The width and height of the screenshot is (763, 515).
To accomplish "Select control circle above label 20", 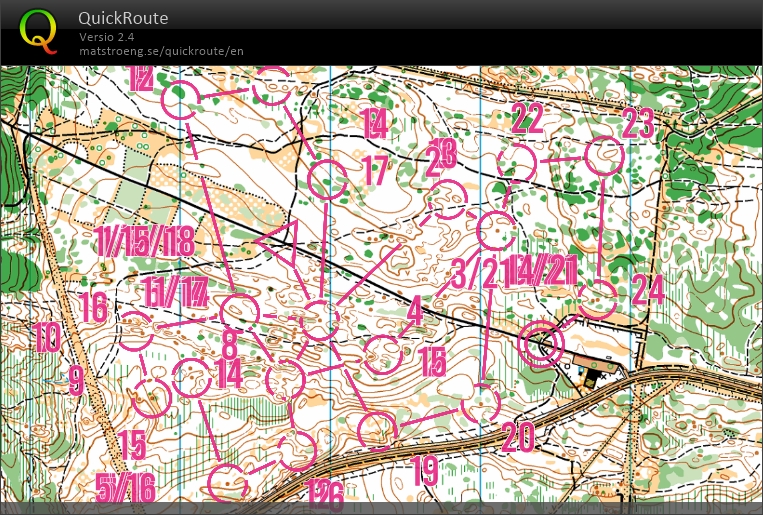I will click(x=481, y=404).
